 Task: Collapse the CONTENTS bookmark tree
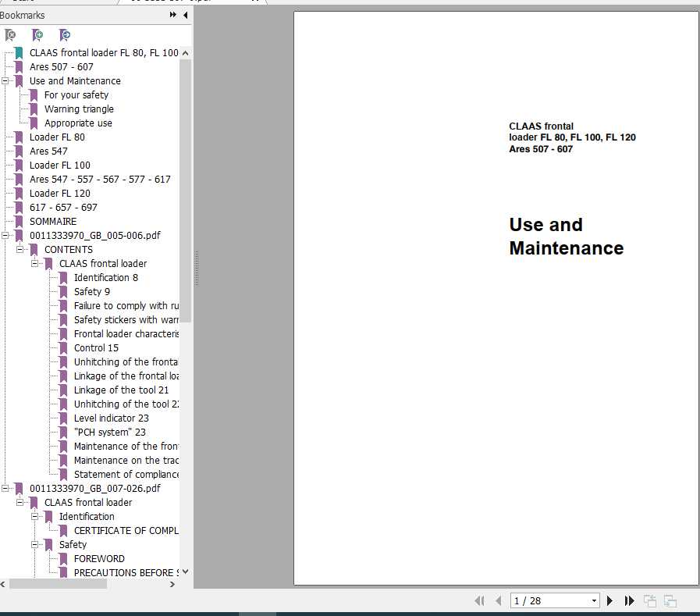click(x=20, y=249)
